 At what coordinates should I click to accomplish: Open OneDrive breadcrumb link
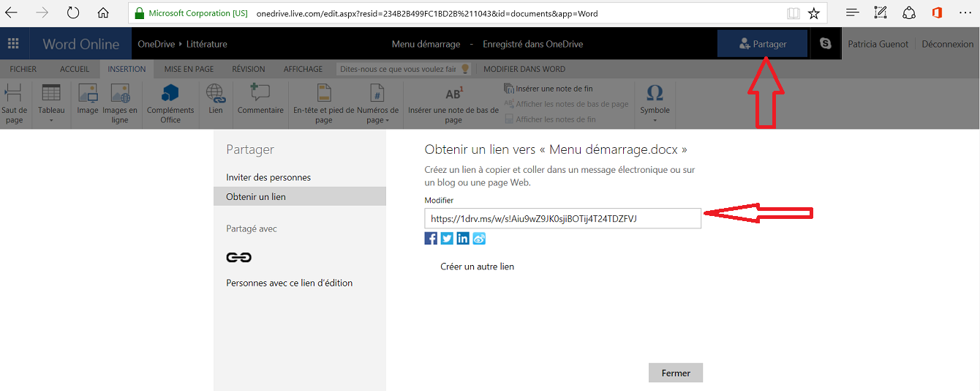point(157,44)
